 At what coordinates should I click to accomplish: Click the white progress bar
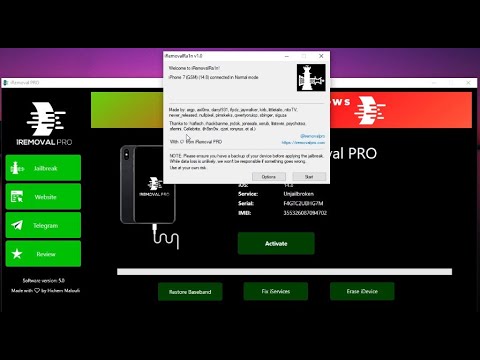coord(284,272)
